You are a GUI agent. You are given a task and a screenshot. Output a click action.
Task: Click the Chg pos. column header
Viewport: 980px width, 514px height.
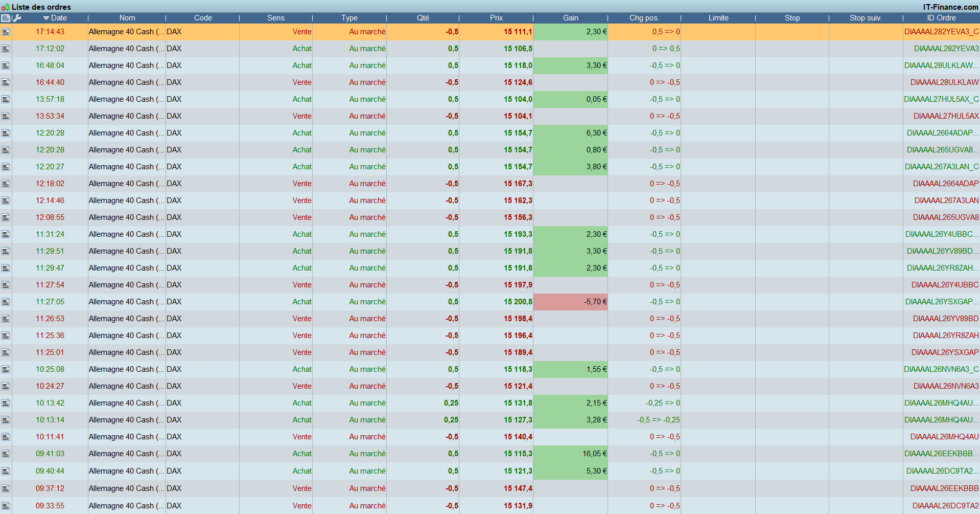click(644, 18)
